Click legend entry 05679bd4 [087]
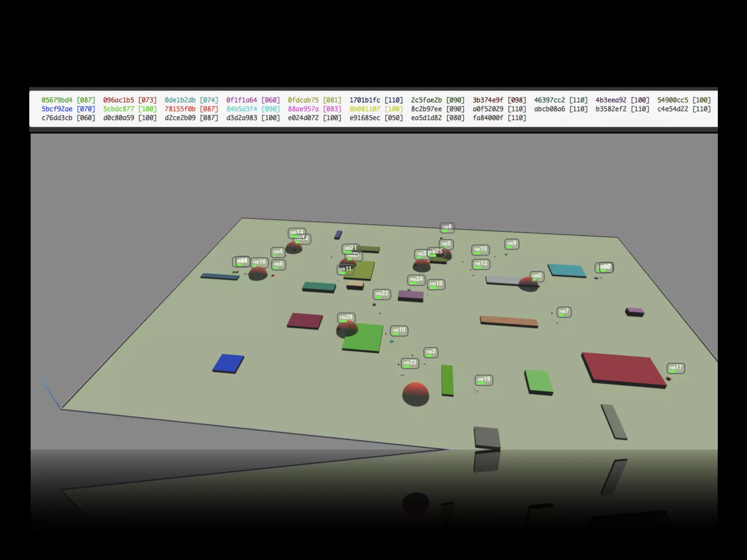The height and width of the screenshot is (560, 747). [x=68, y=100]
